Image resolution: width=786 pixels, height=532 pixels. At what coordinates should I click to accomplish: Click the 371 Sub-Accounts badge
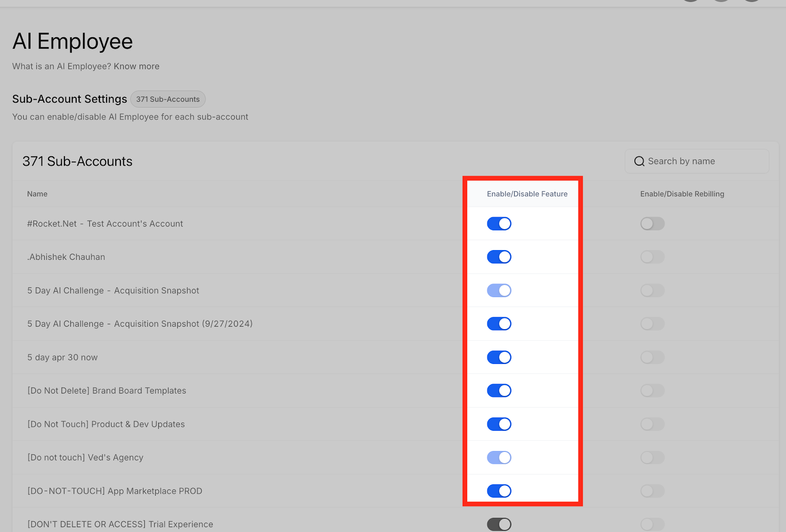click(168, 99)
